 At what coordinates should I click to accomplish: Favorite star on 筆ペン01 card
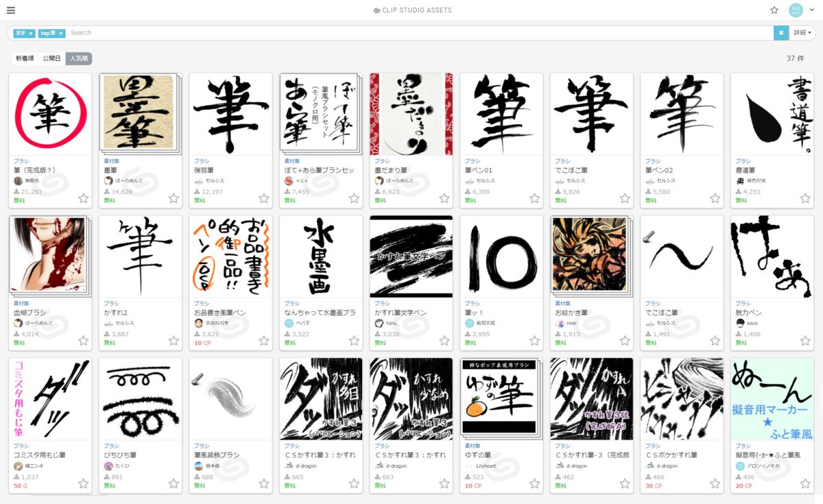pyautogui.click(x=535, y=198)
